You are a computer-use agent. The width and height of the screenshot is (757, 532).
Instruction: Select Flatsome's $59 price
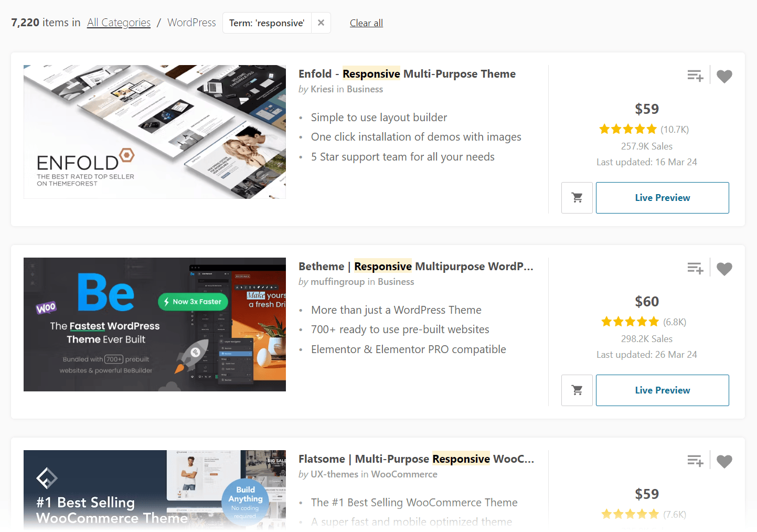pyautogui.click(x=647, y=494)
